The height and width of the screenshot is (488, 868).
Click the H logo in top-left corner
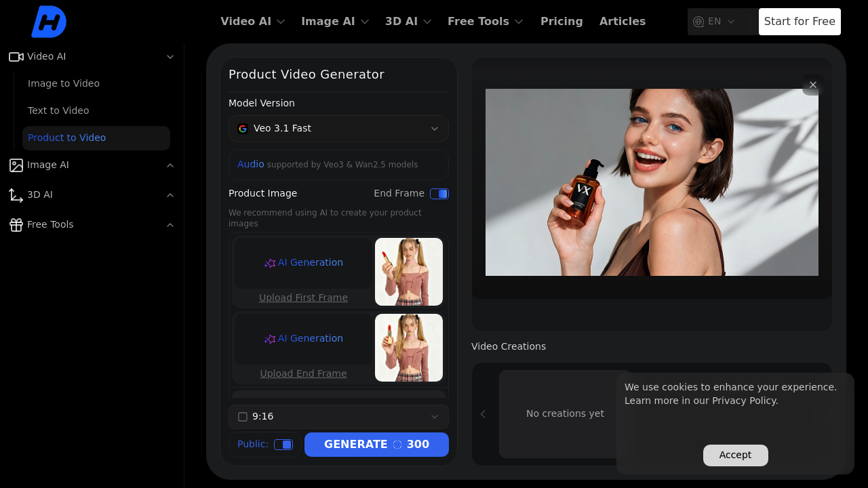[47, 21]
